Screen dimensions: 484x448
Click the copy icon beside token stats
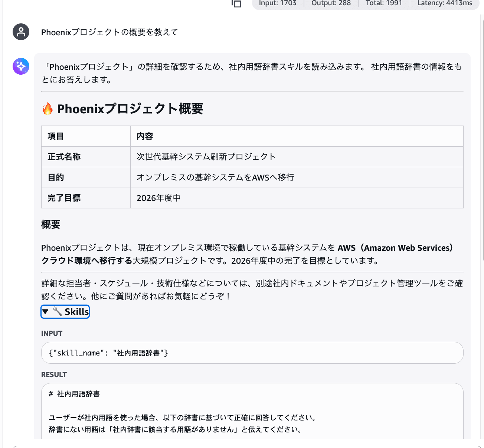[x=236, y=3]
